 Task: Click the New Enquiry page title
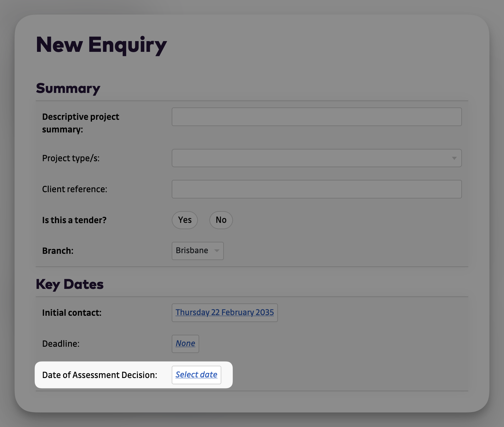pyautogui.click(x=101, y=45)
